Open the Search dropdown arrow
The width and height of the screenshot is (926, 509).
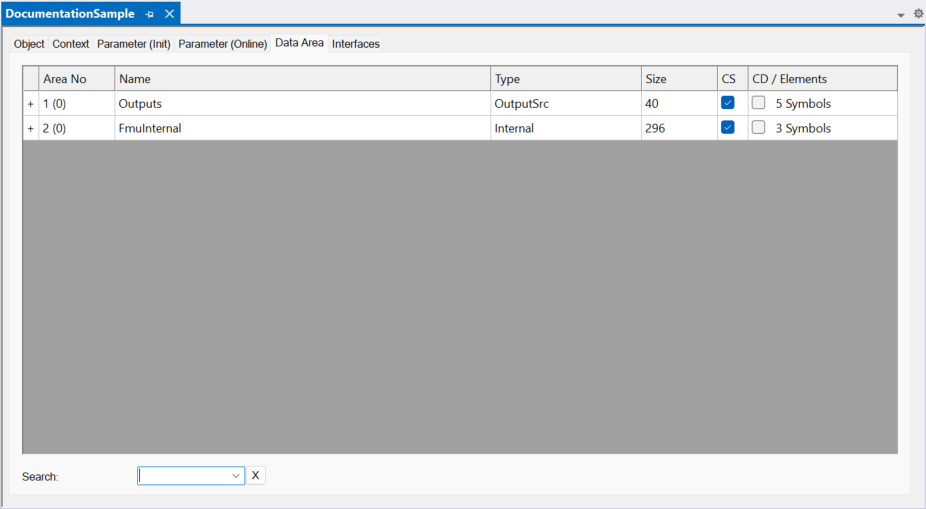pyautogui.click(x=236, y=476)
